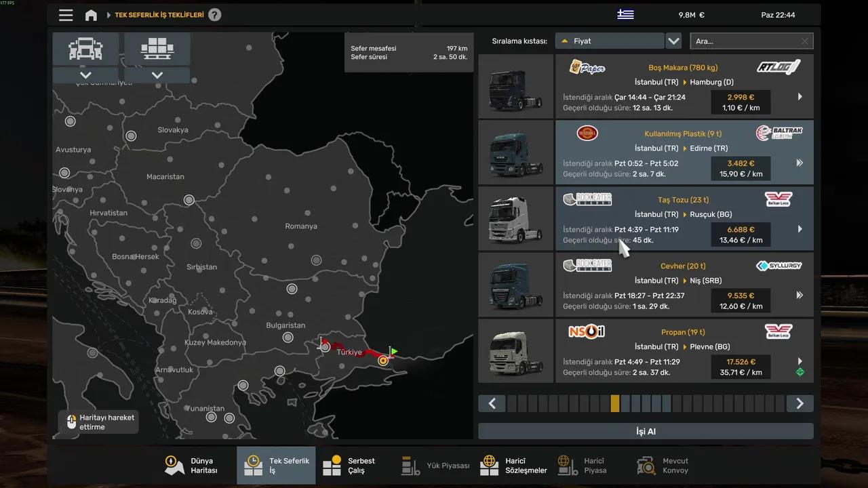Select the highlighted yellow page indicator

click(x=614, y=404)
